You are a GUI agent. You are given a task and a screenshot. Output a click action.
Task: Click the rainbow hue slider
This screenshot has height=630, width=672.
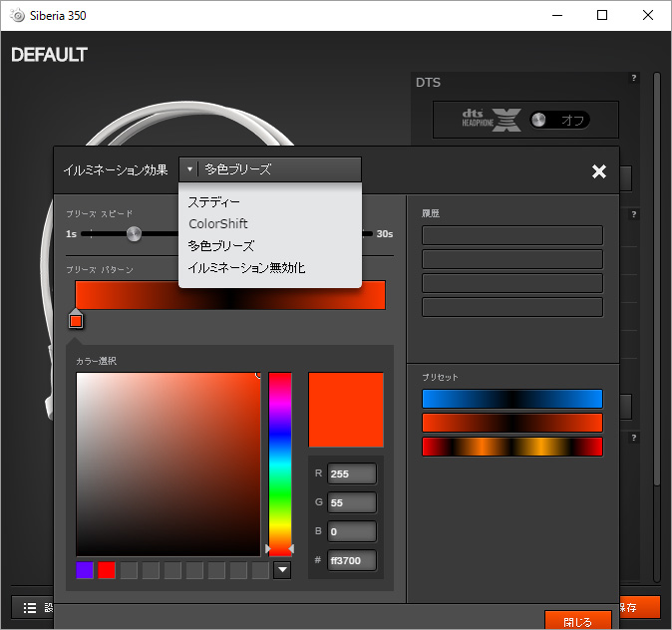pyautogui.click(x=280, y=465)
